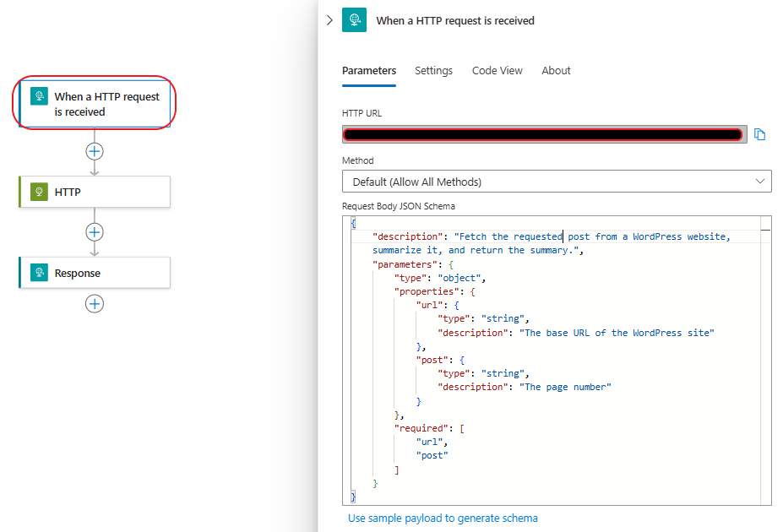Click the Response card icon
The image size is (783, 532).
(x=39, y=273)
